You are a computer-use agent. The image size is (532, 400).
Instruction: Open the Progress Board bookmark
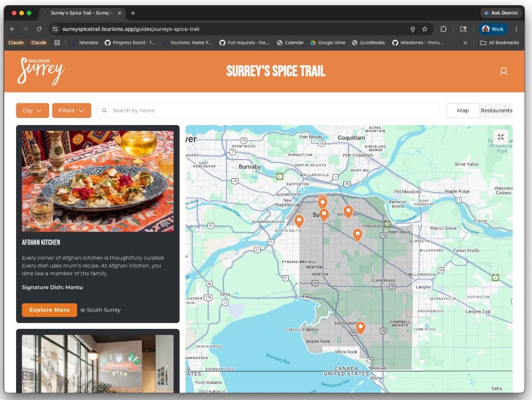coord(130,43)
